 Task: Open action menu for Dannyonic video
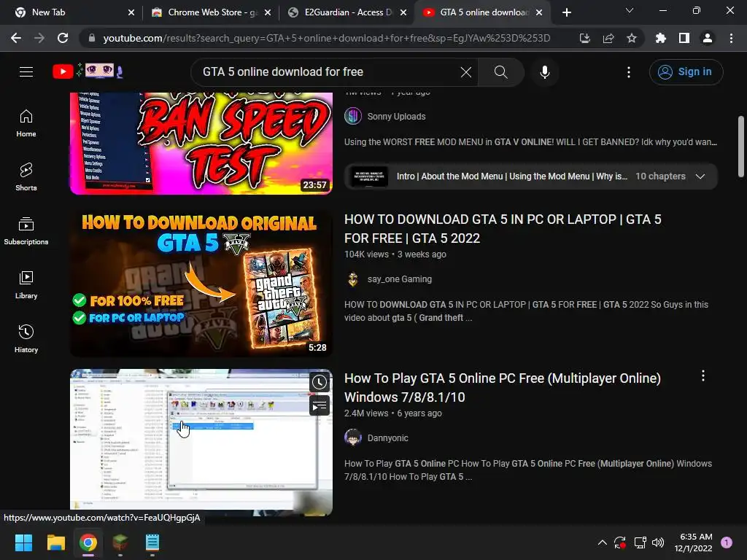point(703,376)
